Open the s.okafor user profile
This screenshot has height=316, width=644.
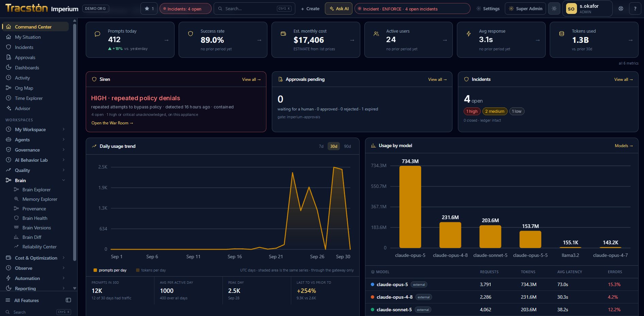pyautogui.click(x=588, y=8)
